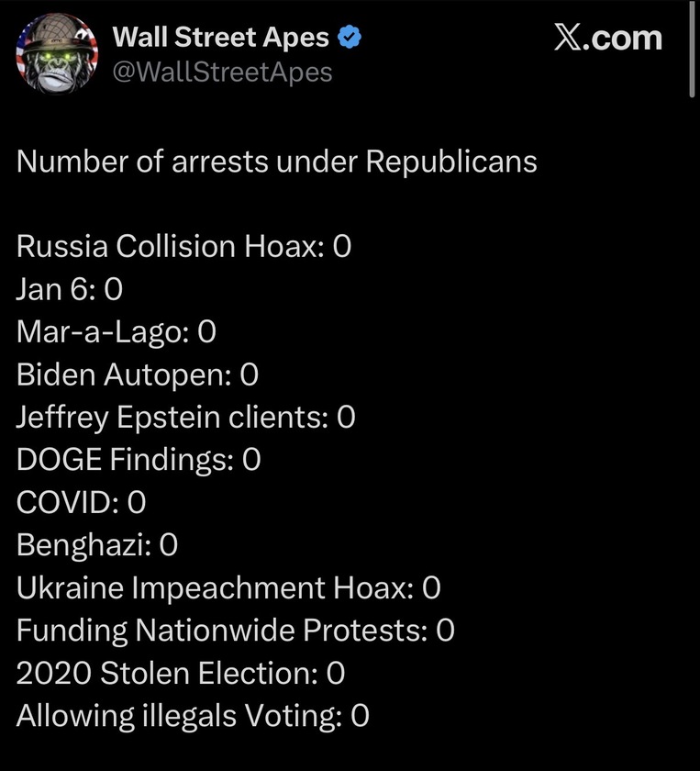Image resolution: width=700 pixels, height=771 pixels.
Task: Select the 'Benghazi: 0' line
Action: click(97, 545)
